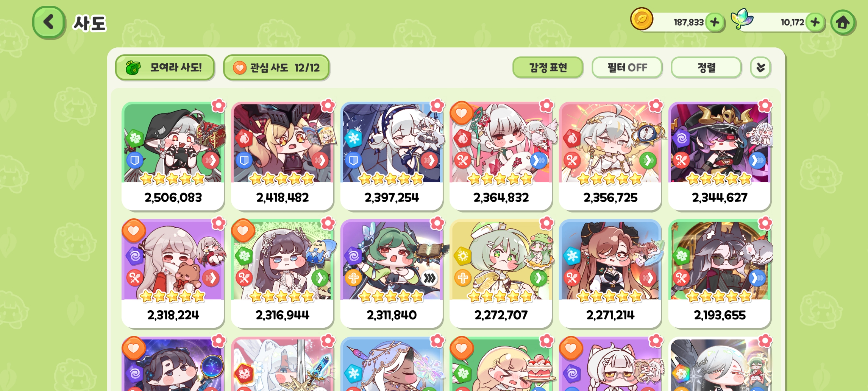Open the 정렬 sort options
This screenshot has height=391, width=868.
[x=706, y=68]
